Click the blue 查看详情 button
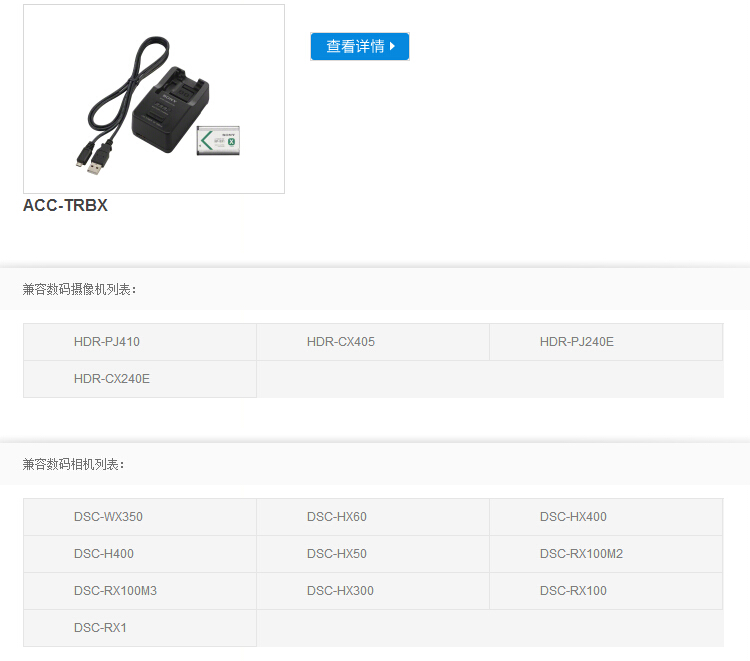This screenshot has width=750, height=661. 360,46
